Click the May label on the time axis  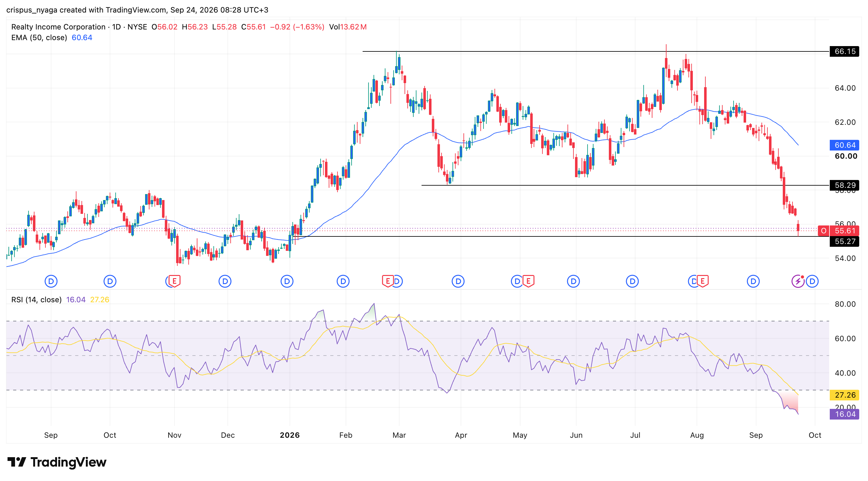coord(520,436)
